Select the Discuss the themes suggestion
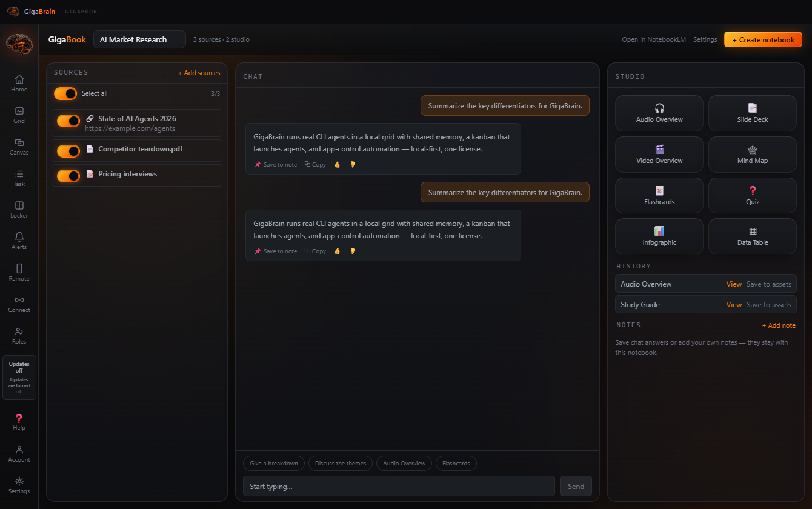The image size is (812, 509). pyautogui.click(x=341, y=464)
